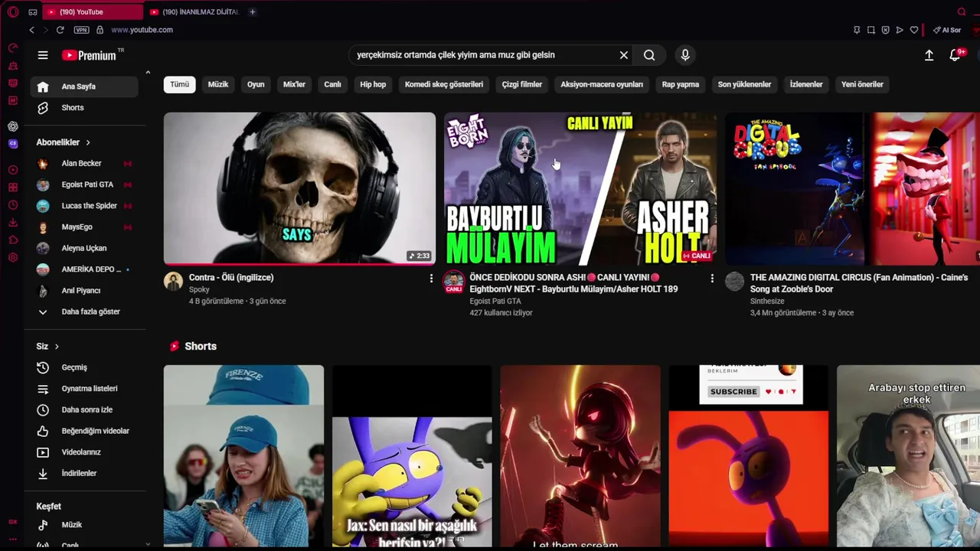Open Amazing Digital Circus video thumbnail

point(852,188)
